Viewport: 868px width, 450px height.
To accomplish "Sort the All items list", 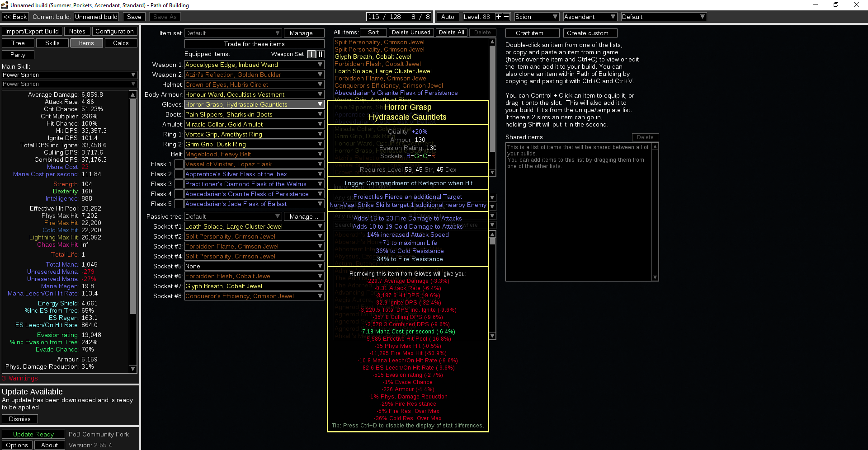I will 373,33.
